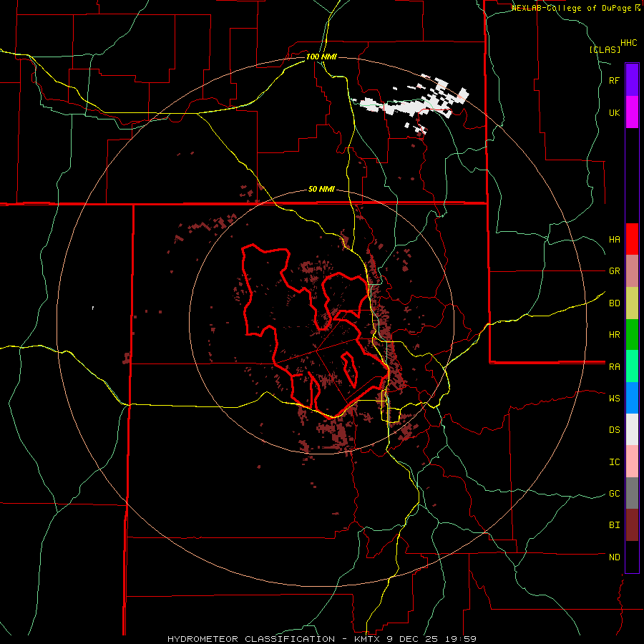Image resolution: width=644 pixels, height=644 pixels.
Task: Click the HR green legend swatch
Action: [632, 335]
